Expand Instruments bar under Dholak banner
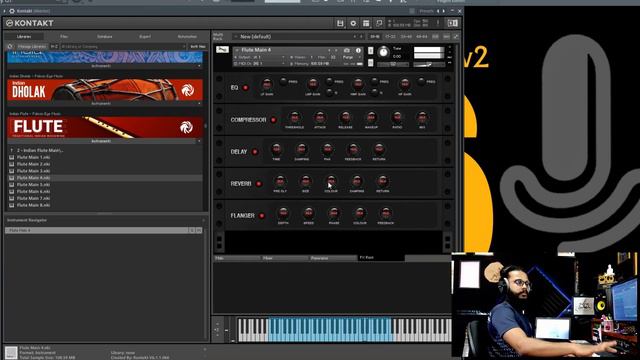The width and height of the screenshot is (640, 360). click(105, 104)
